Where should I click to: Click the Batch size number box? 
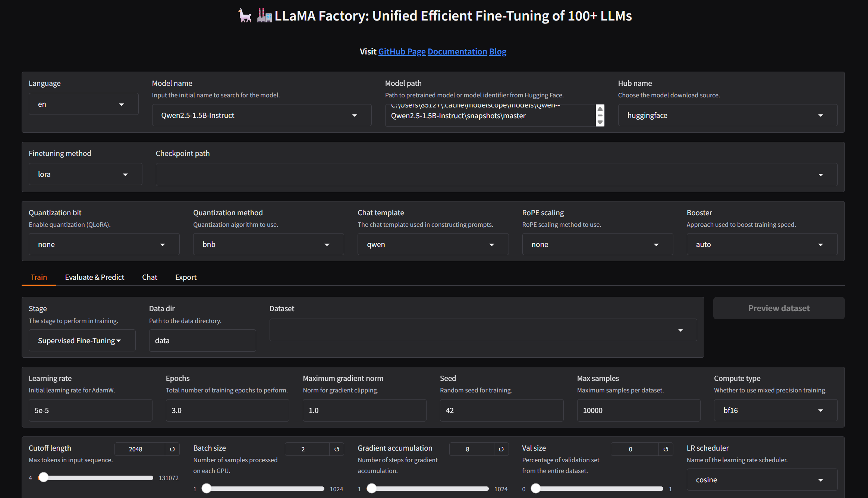[x=307, y=449]
